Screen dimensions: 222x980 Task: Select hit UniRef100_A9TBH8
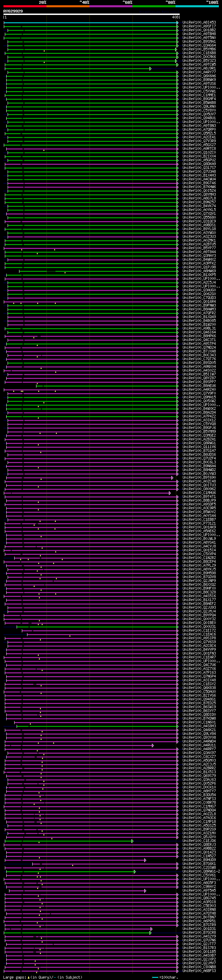click(x=199, y=34)
